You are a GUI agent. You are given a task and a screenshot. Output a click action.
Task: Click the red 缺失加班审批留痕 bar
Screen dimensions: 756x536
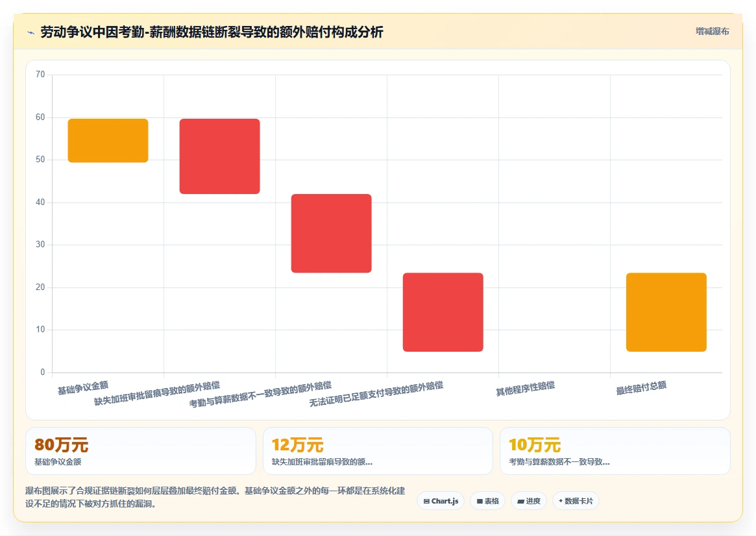pyautogui.click(x=219, y=156)
